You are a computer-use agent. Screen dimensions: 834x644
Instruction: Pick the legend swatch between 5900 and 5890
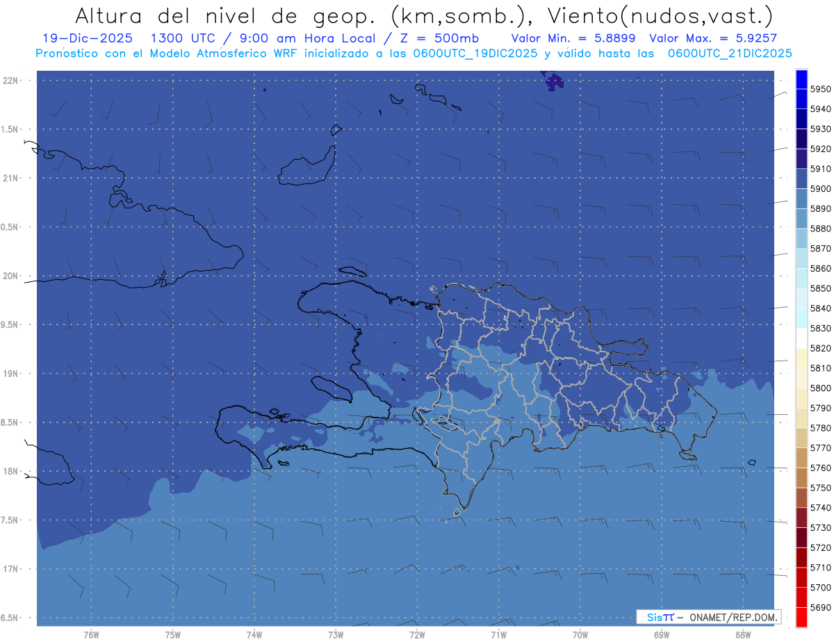coord(801,199)
